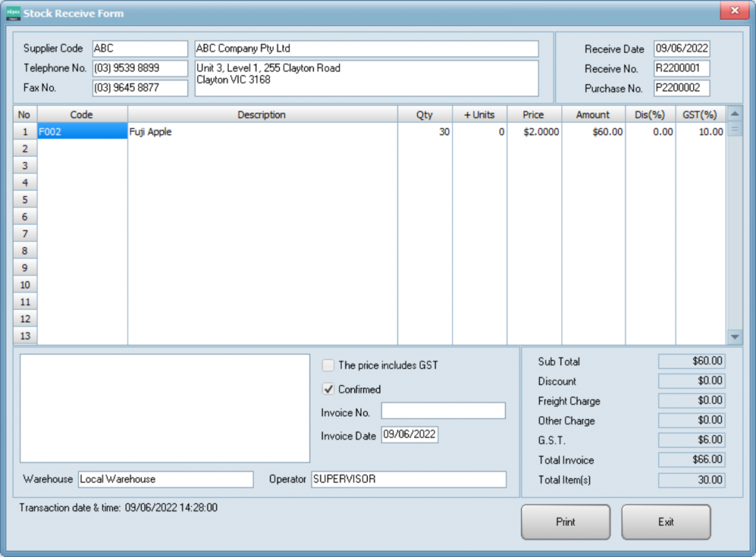The image size is (756, 557).
Task: Click the Warehouse field showing Local Warehouse
Action: (165, 480)
